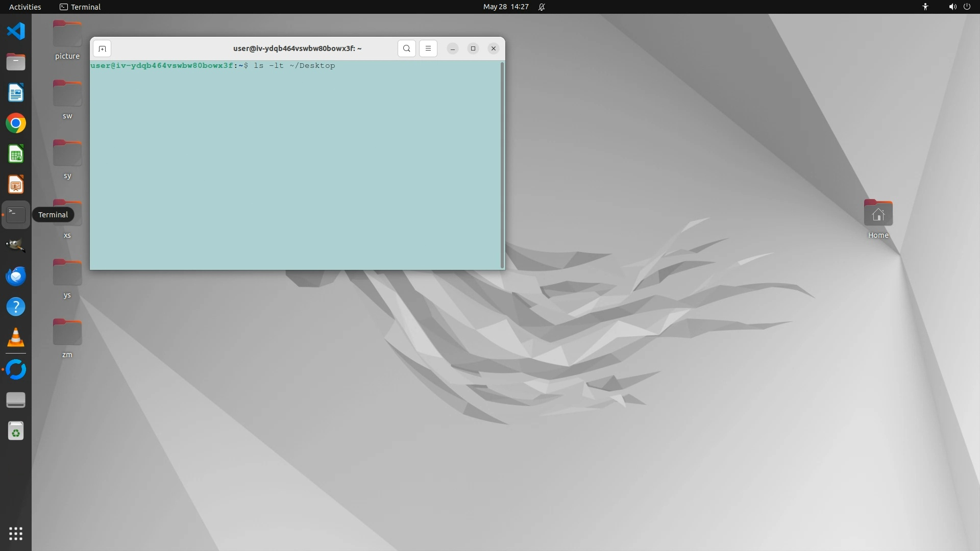Viewport: 980px width, 551px height.
Task: Show the applications grid
Action: tap(16, 534)
